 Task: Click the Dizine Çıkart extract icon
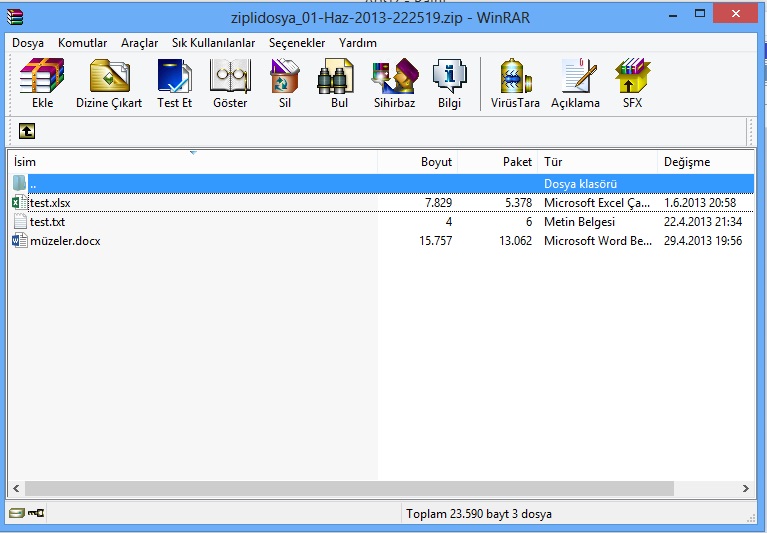(x=110, y=76)
